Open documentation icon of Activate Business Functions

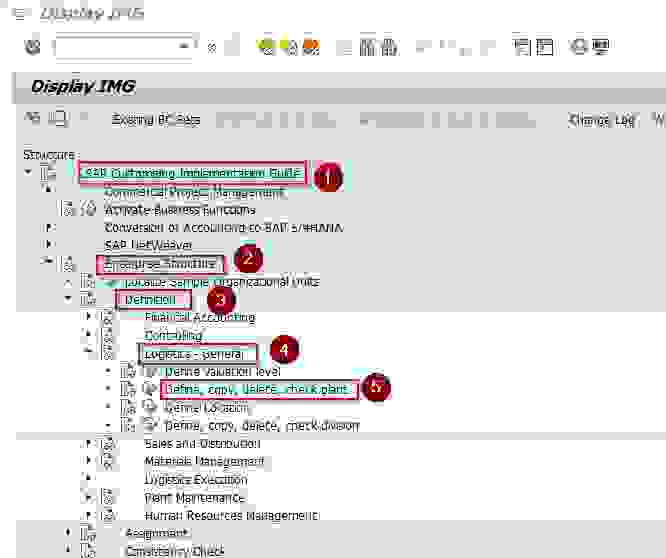(x=67, y=208)
